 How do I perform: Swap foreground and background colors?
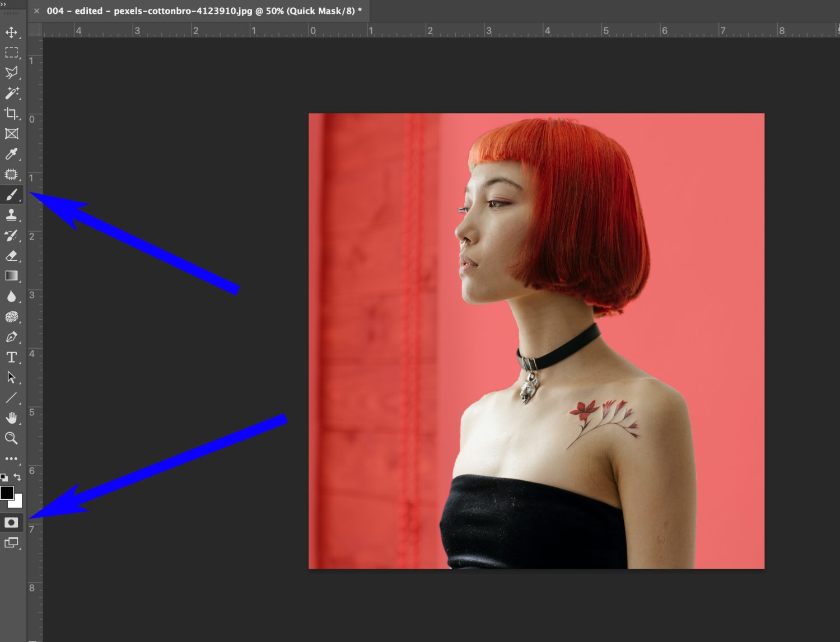click(17, 477)
